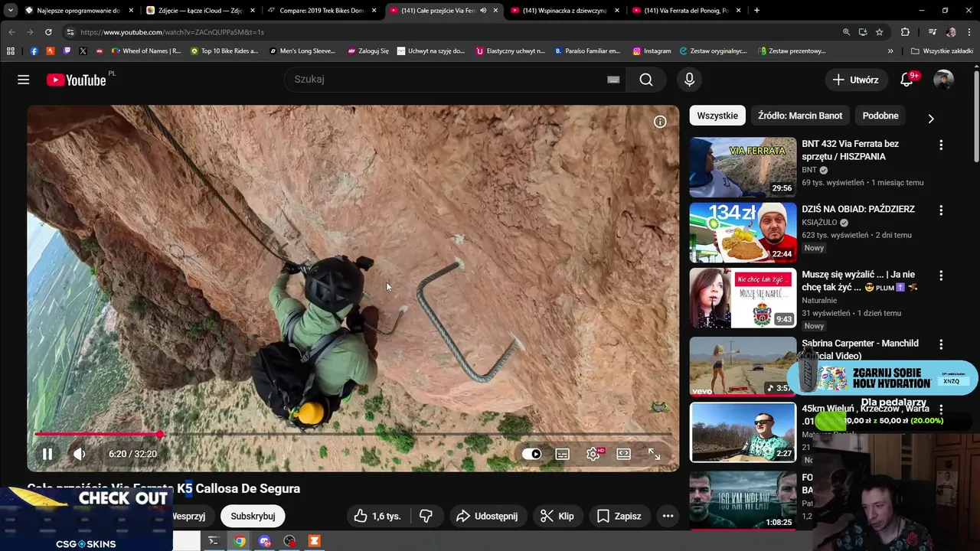
Task: Open Muszę się wyżalić video thumbnail
Action: point(743,298)
